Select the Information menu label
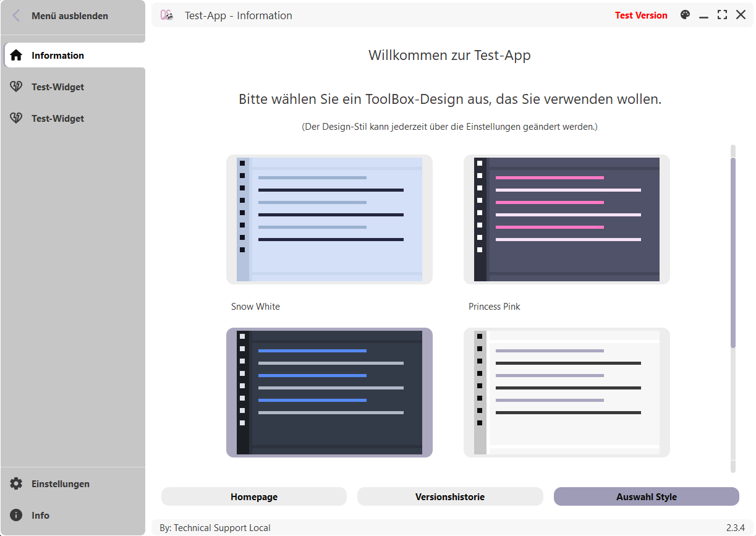The image size is (756, 536). (x=58, y=56)
